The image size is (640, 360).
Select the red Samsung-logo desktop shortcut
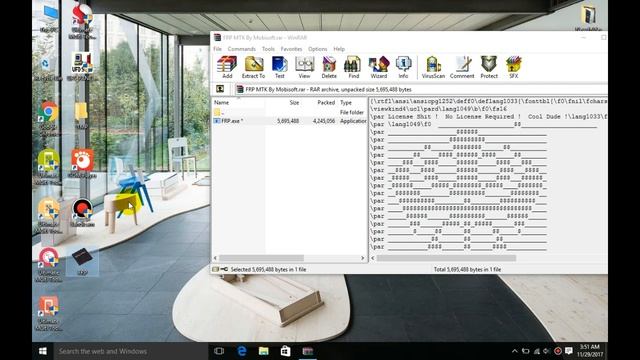pos(82,20)
